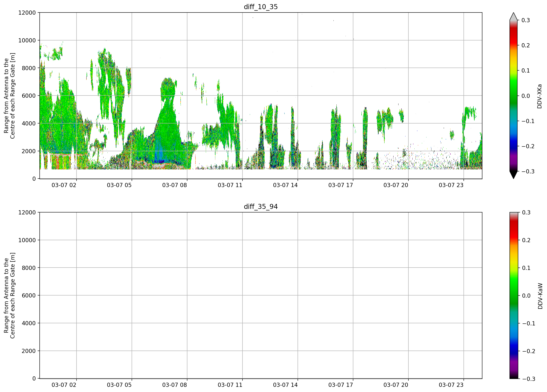Select the 6000 y-tick of diff_35_94 plot
Image resolution: width=547 pixels, height=392 pixels.
pyautogui.click(x=29, y=295)
